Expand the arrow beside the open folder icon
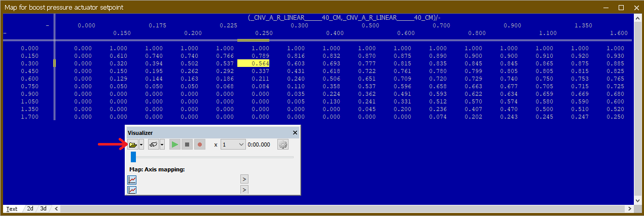644x216 pixels. coord(141,145)
